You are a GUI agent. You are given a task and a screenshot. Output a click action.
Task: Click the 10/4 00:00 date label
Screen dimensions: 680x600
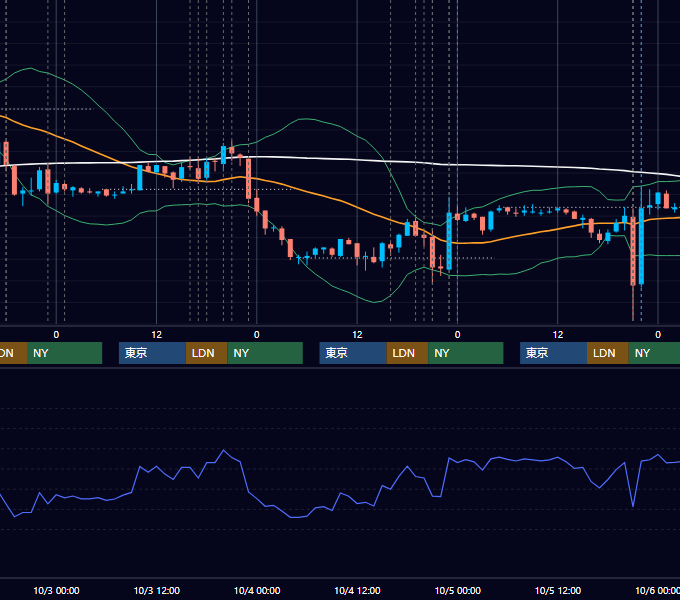257,590
